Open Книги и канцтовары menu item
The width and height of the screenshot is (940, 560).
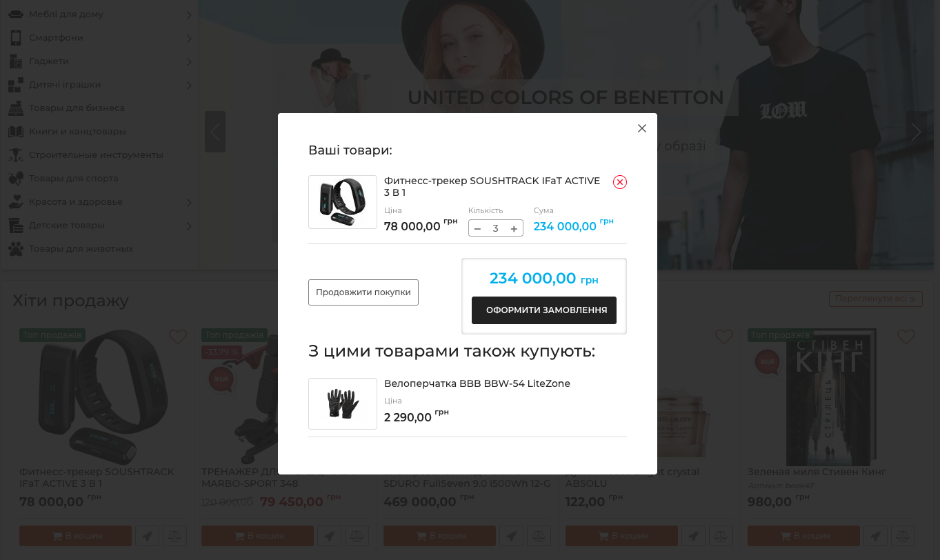[77, 131]
